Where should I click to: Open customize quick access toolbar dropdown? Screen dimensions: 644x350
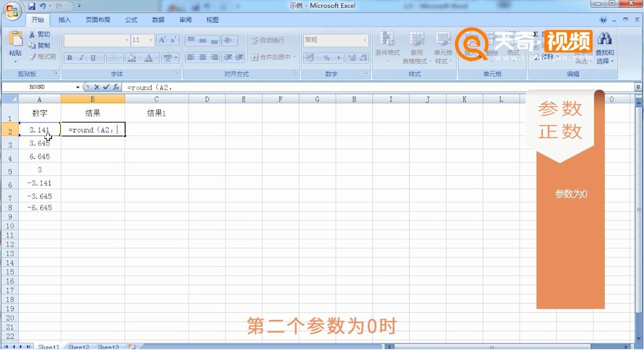coord(79,6)
